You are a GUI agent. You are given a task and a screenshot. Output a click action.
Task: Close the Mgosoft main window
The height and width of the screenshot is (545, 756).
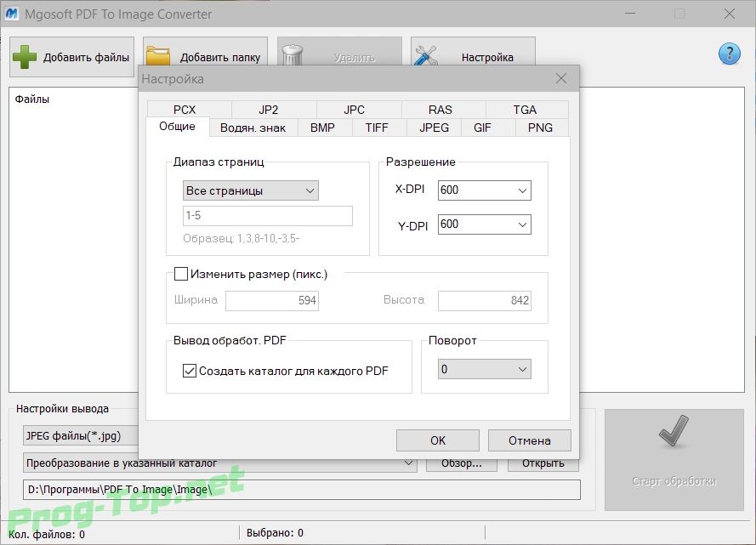pyautogui.click(x=730, y=14)
